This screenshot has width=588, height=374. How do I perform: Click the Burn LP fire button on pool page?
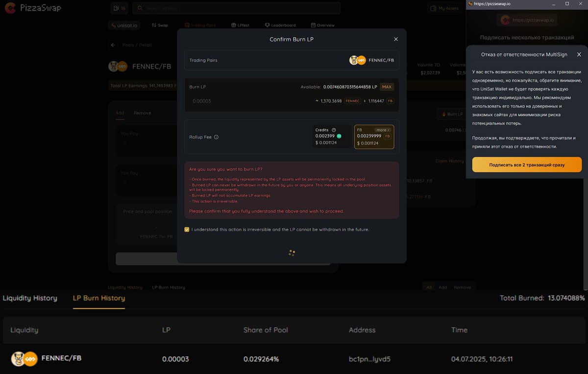coord(452,114)
